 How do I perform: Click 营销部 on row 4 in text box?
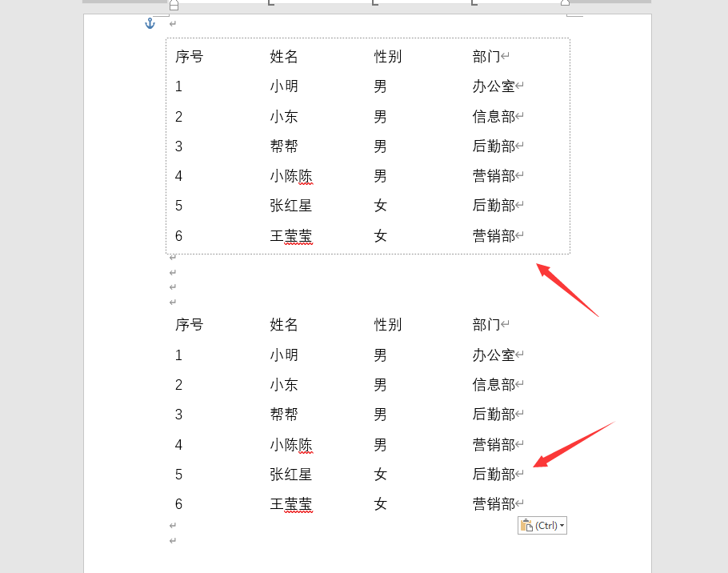494,176
